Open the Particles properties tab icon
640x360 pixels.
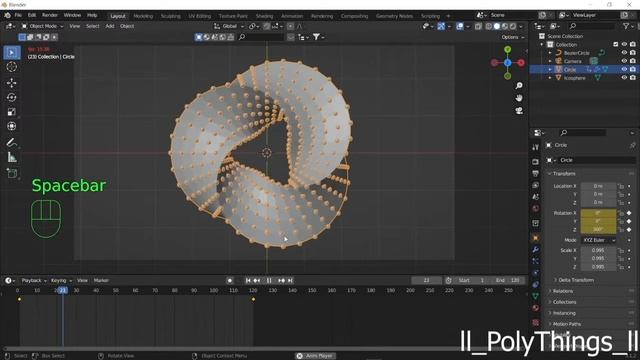pyautogui.click(x=536, y=261)
